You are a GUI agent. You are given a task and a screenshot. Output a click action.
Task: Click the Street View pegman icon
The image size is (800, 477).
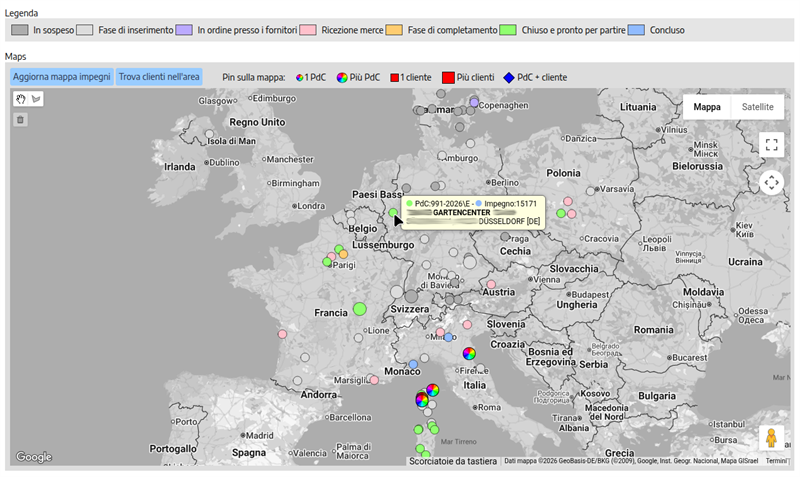771,438
